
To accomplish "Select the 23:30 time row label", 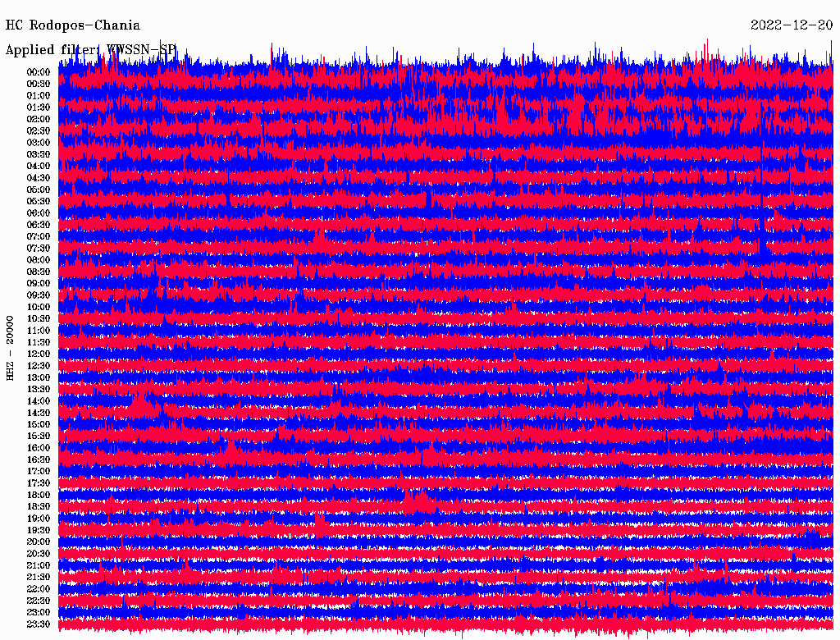I will tap(39, 624).
